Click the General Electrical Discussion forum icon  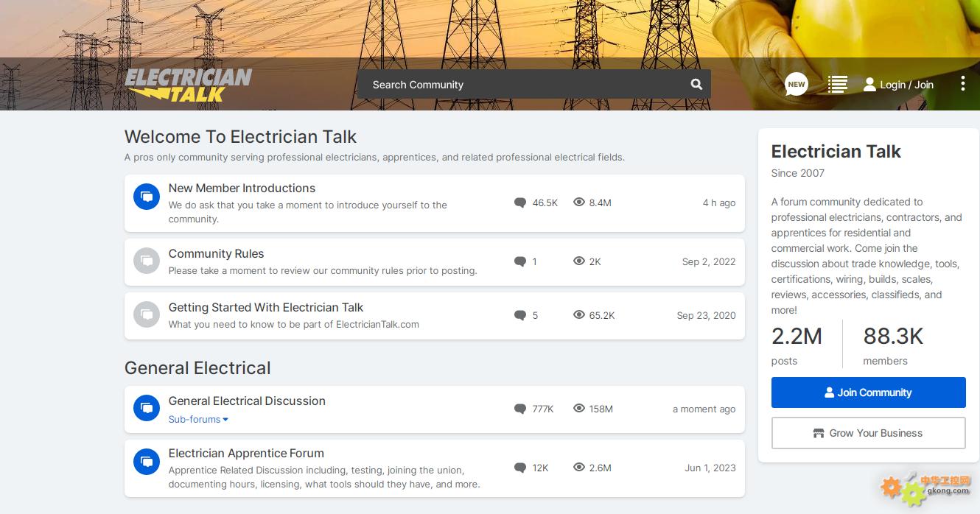(x=147, y=408)
